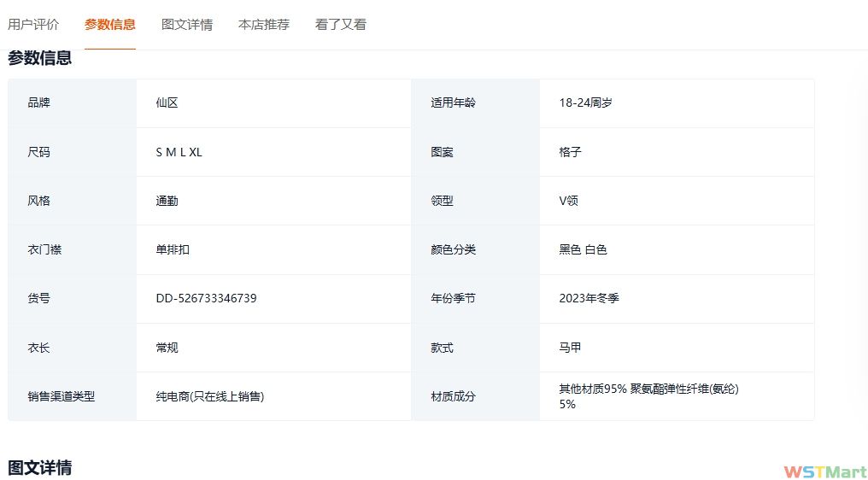Click the season value 2023年冬季
868x480 pixels.
coord(589,299)
